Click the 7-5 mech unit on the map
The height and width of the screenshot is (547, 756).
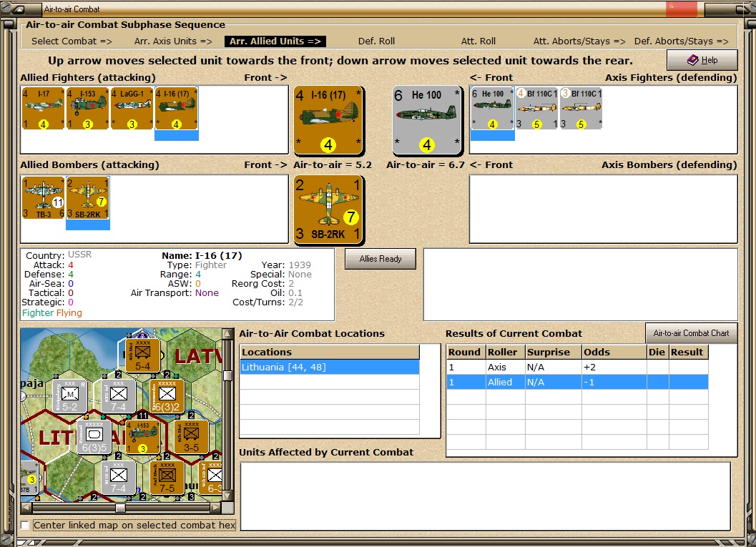pos(167,478)
